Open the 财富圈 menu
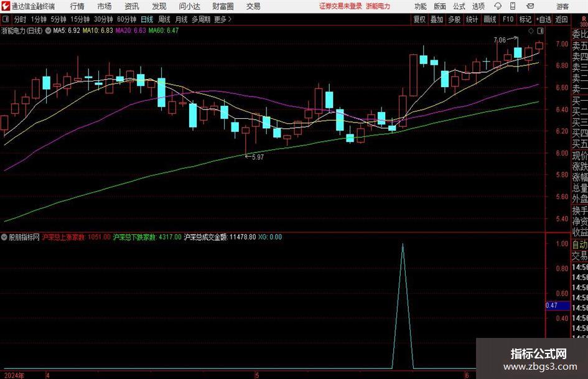Image resolution: width=588 pixels, height=379 pixels. point(223,6)
